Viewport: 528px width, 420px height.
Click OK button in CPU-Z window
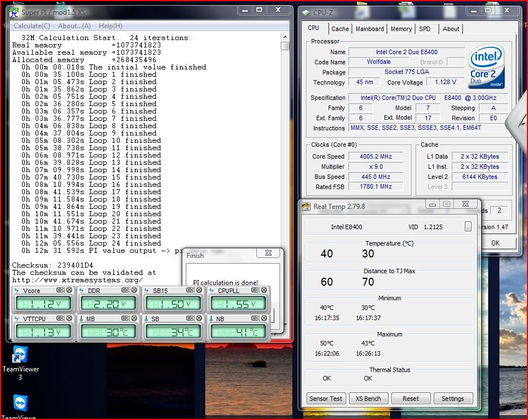(496, 243)
